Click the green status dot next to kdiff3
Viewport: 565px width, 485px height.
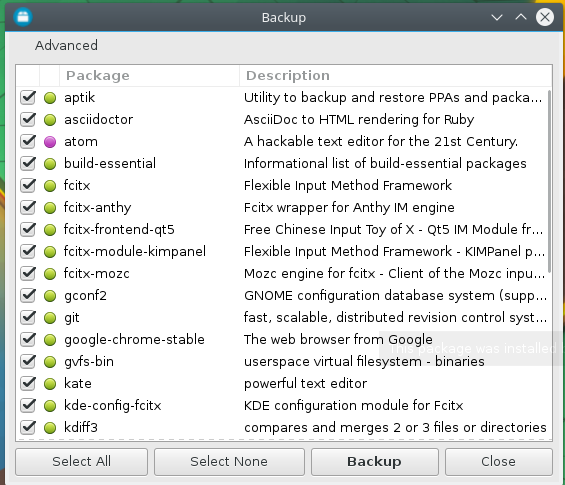pyautogui.click(x=50, y=428)
